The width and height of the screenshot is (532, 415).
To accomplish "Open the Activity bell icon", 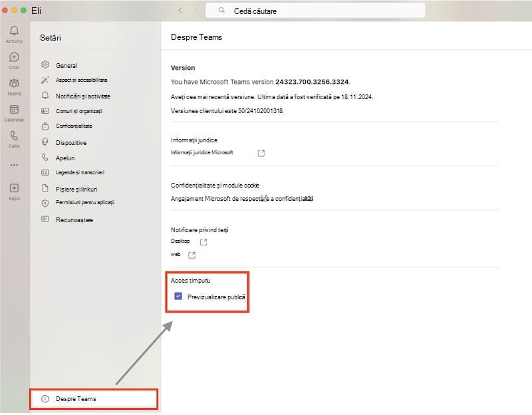I will [14, 31].
